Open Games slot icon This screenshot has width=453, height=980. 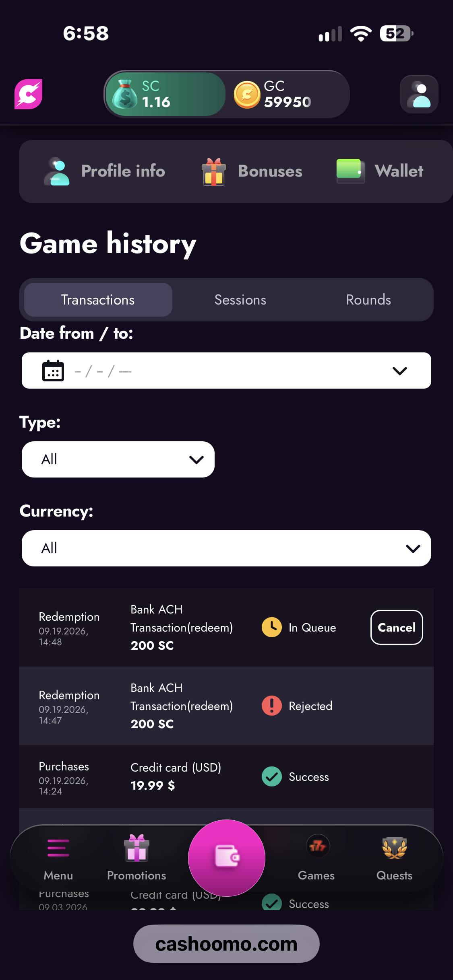[x=318, y=846]
